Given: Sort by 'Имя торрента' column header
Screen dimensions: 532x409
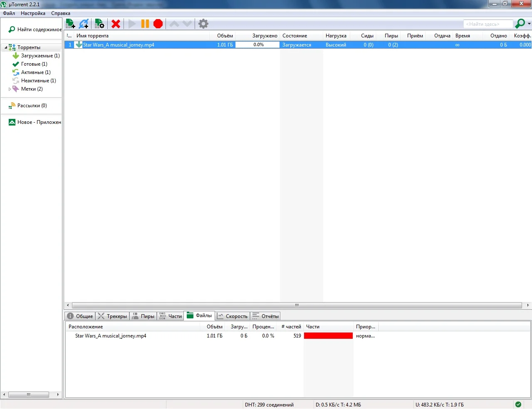Looking at the screenshot, I should (141, 36).
